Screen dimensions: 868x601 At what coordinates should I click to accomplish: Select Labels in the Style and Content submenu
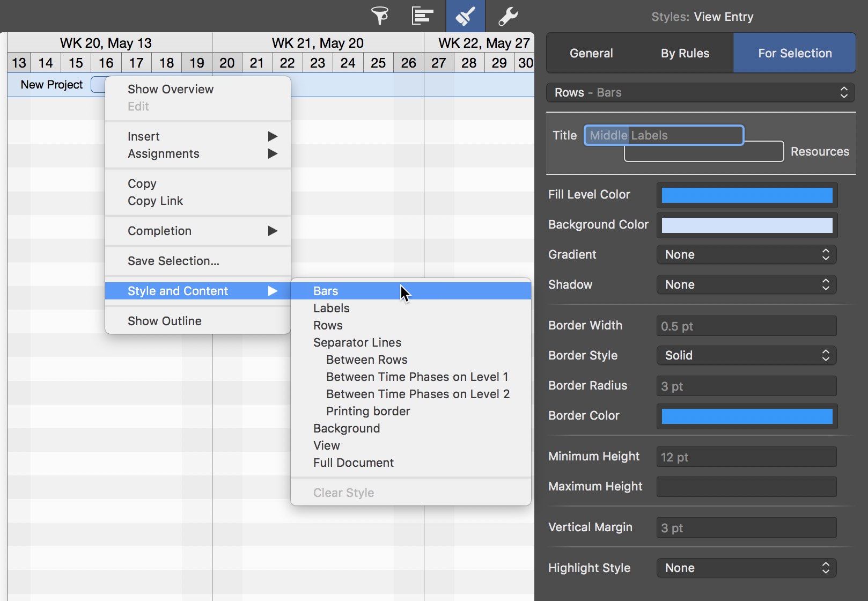[x=331, y=307]
